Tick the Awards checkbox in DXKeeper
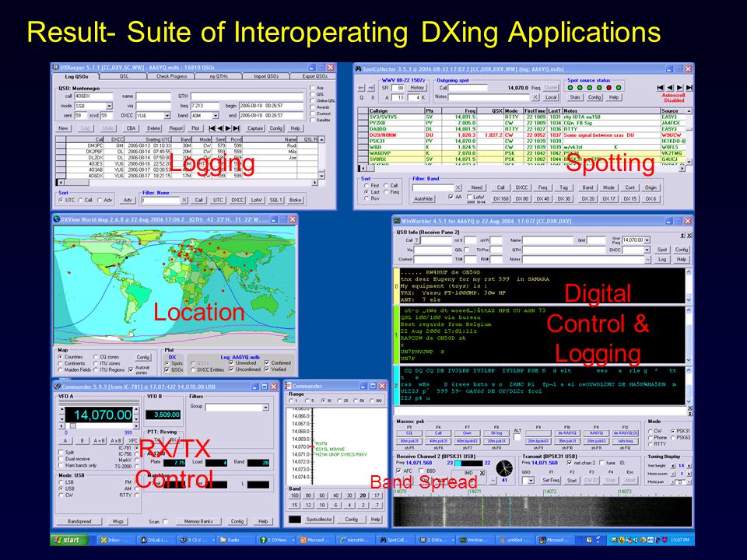 click(313, 107)
